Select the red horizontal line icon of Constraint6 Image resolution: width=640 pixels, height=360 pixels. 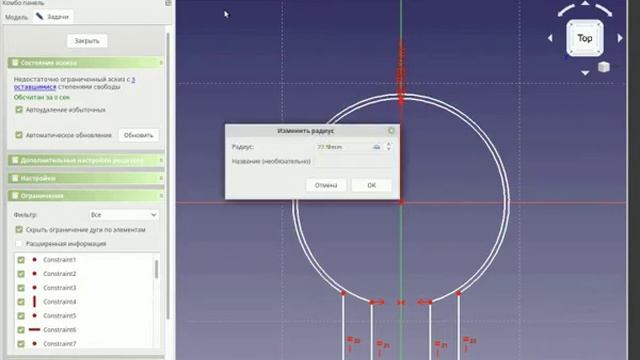point(34,329)
